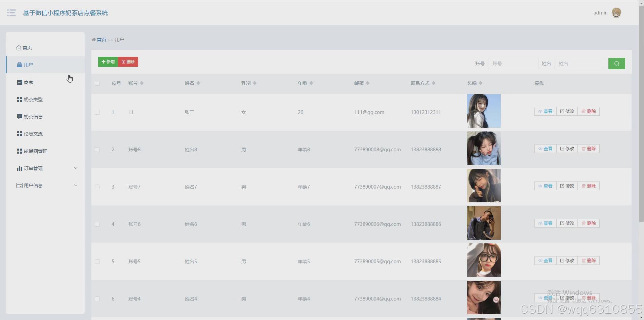Focus the 账号 search input field
This screenshot has width=644, height=320.
[x=513, y=64]
